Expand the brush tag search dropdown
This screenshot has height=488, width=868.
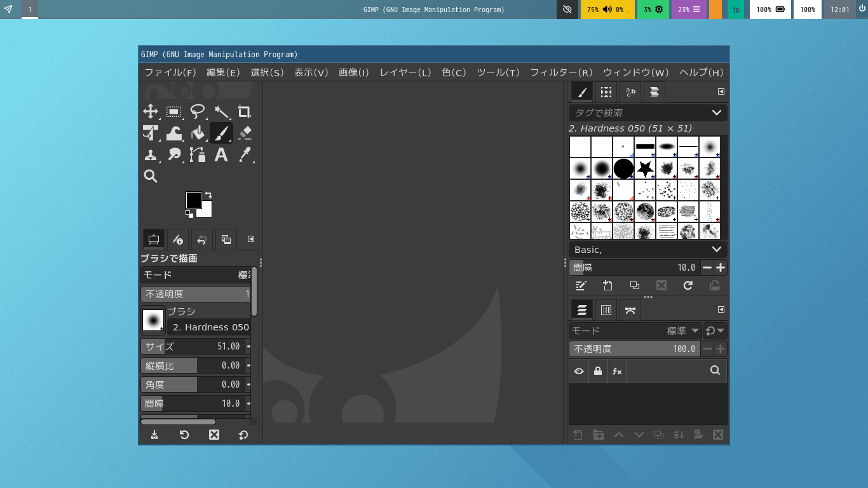pyautogui.click(x=716, y=112)
